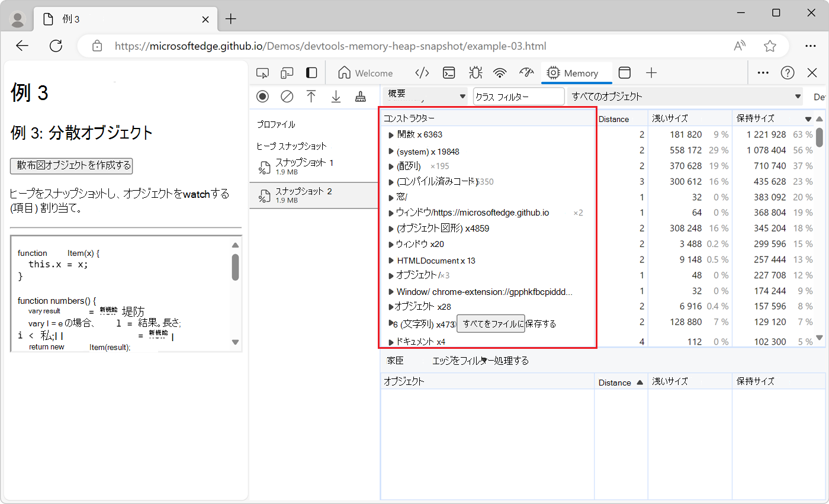
Task: Click the clear all profiles icon
Action: pyautogui.click(x=287, y=97)
